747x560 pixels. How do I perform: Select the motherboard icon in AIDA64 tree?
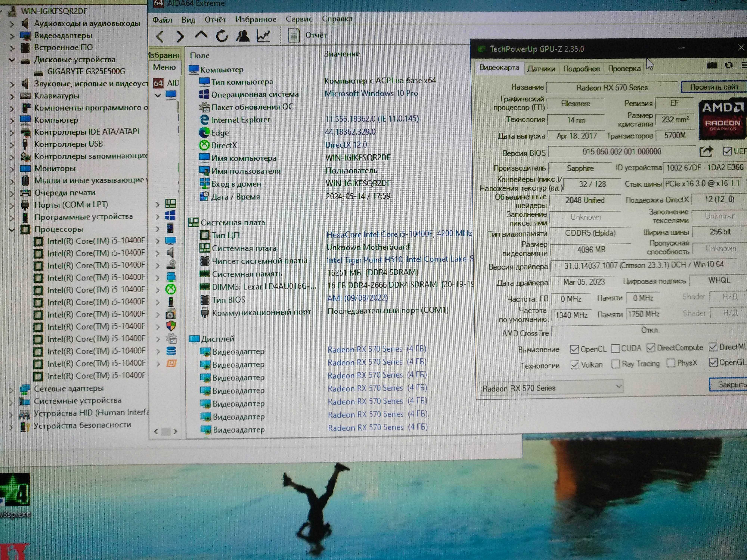coord(171,203)
